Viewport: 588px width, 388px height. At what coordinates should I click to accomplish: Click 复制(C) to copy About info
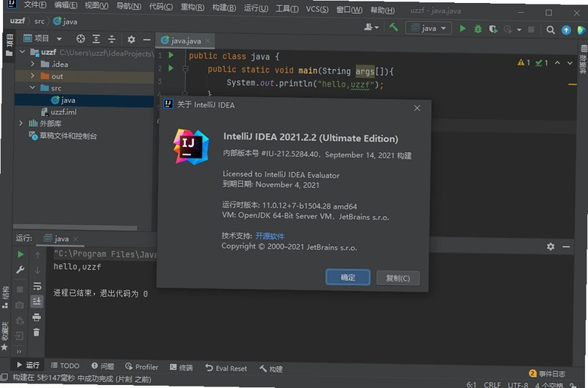(x=398, y=279)
